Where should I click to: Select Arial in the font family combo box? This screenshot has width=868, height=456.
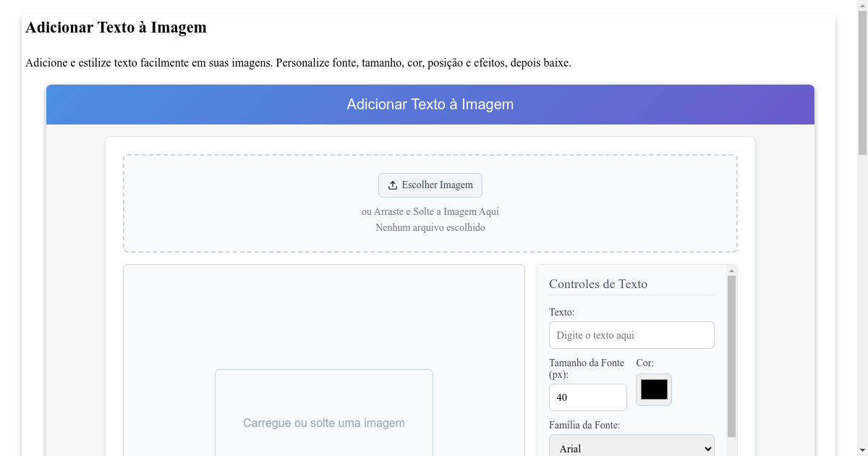tap(631, 447)
